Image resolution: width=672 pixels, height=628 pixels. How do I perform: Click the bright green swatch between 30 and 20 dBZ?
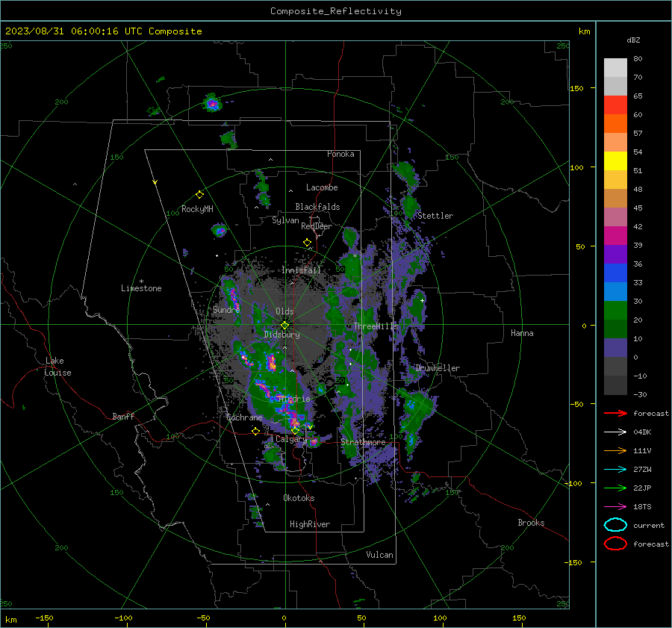point(615,311)
